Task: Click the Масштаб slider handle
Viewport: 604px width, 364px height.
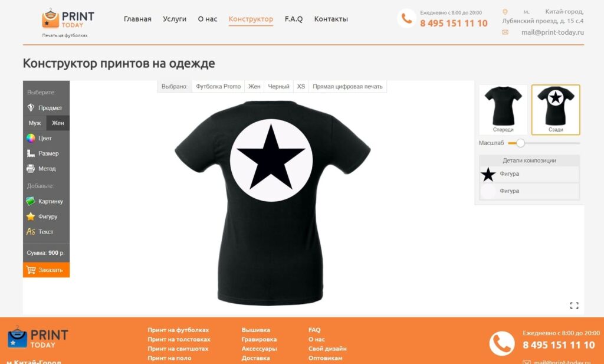Action: (x=520, y=143)
